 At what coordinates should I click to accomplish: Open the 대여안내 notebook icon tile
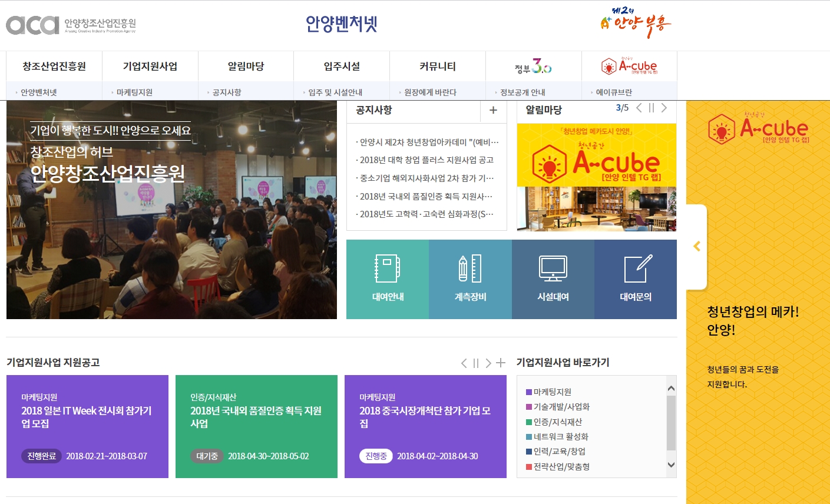click(388, 278)
